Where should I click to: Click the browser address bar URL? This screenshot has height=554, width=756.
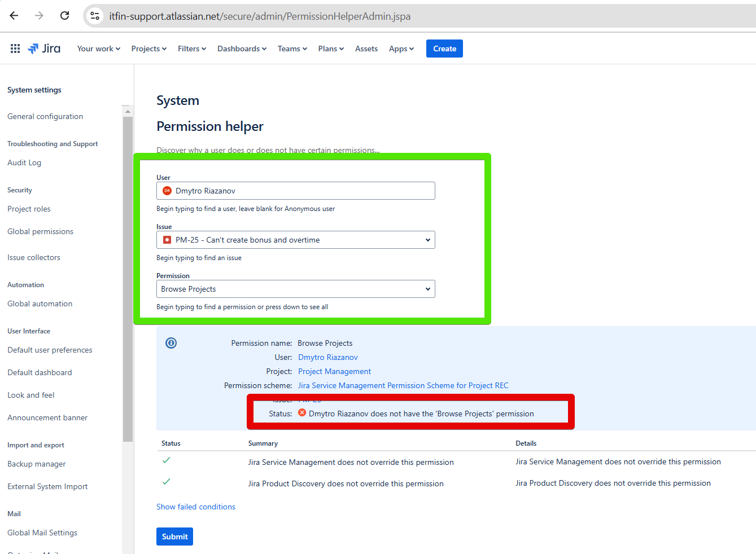pos(260,16)
